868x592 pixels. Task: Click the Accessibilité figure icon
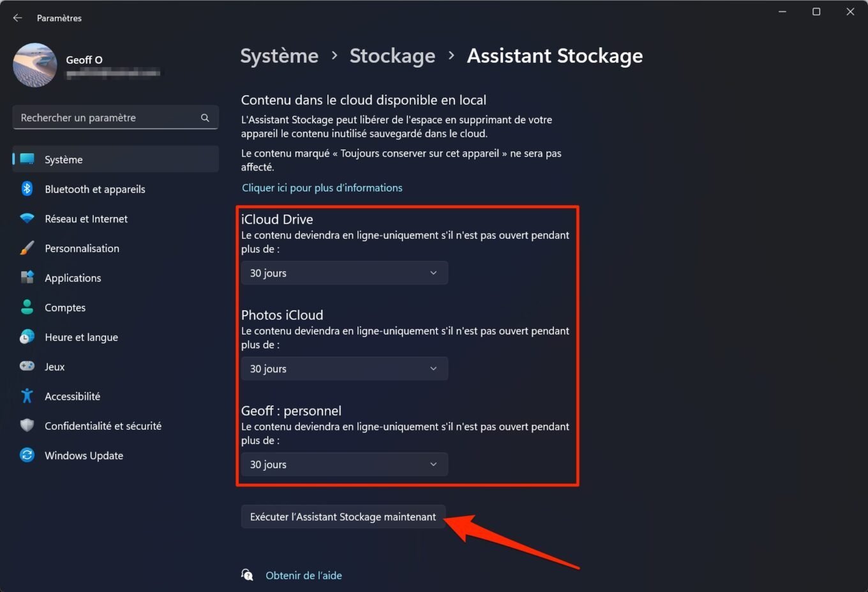point(27,396)
